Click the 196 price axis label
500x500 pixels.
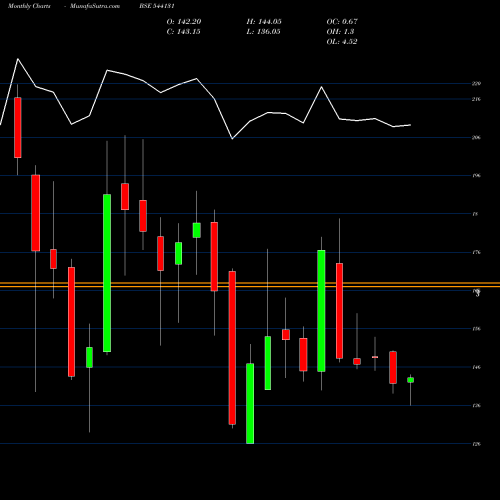click(476, 176)
